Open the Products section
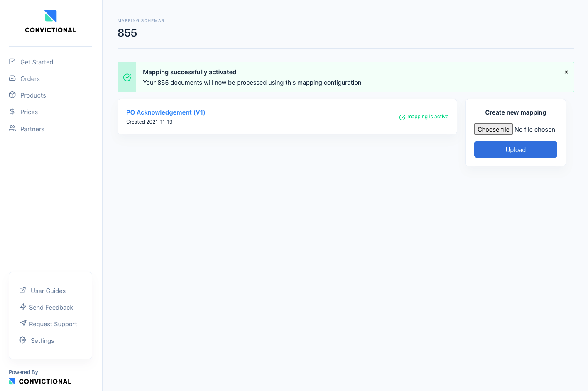 pos(33,95)
